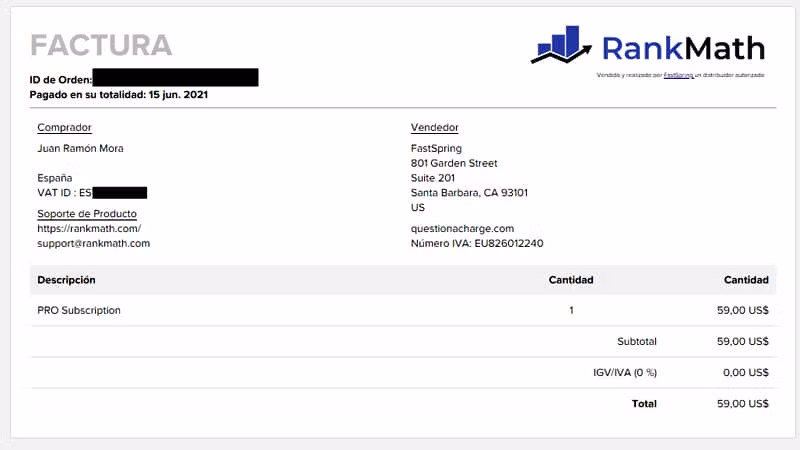Click the Subtotal amount 59,00 US$

tap(742, 341)
